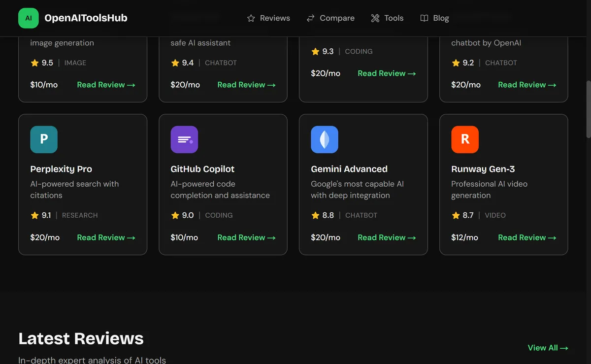Click the Runway Gen-3 orange R icon
The width and height of the screenshot is (591, 364).
pos(465,139)
